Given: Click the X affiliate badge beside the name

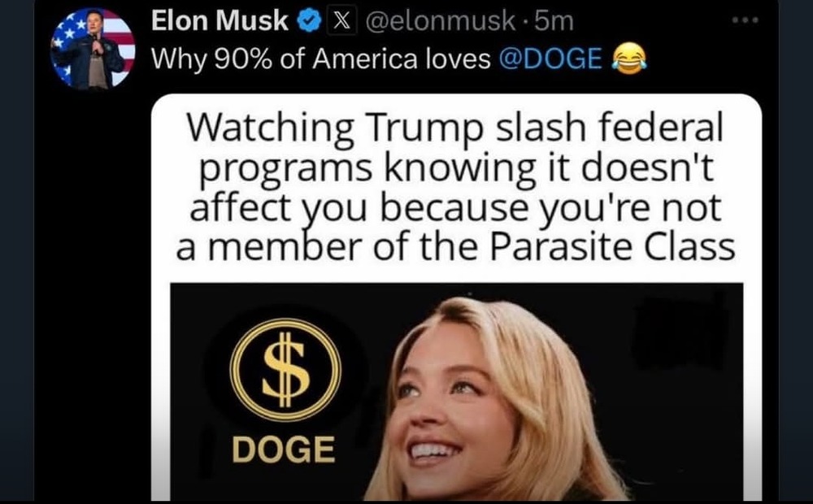Looking at the screenshot, I should click(x=341, y=22).
